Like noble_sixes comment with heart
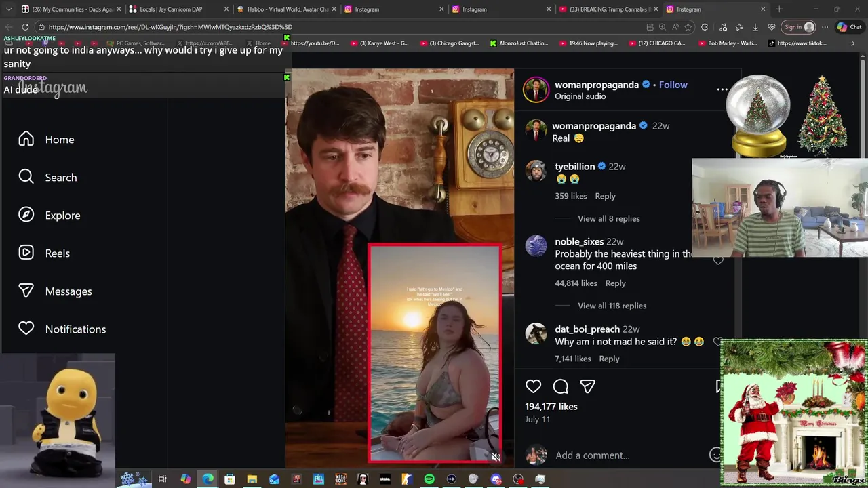Viewport: 868px width, 488px height. (x=718, y=260)
